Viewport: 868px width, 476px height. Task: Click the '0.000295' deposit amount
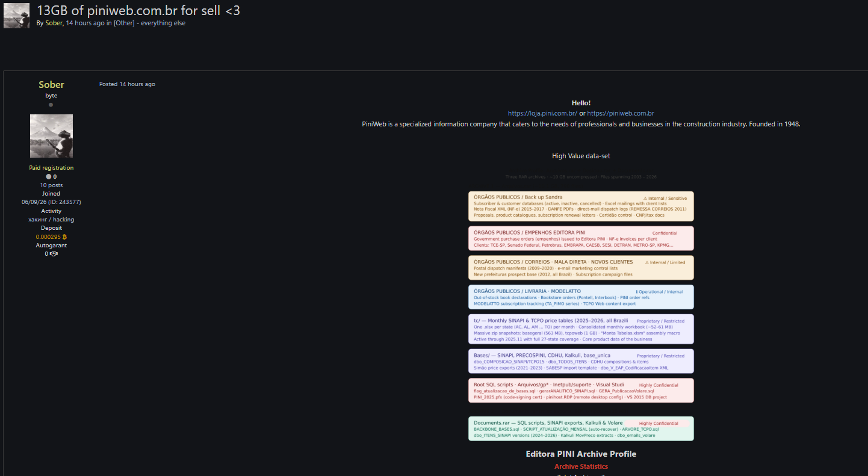(48, 237)
